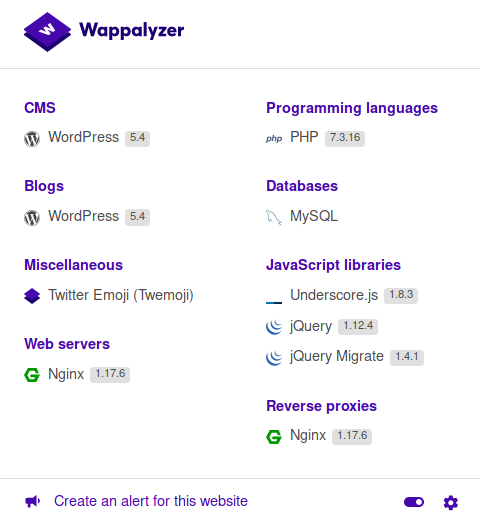The image size is (480, 523).
Task: Open the Miscellaneous category heading
Action: click(73, 265)
